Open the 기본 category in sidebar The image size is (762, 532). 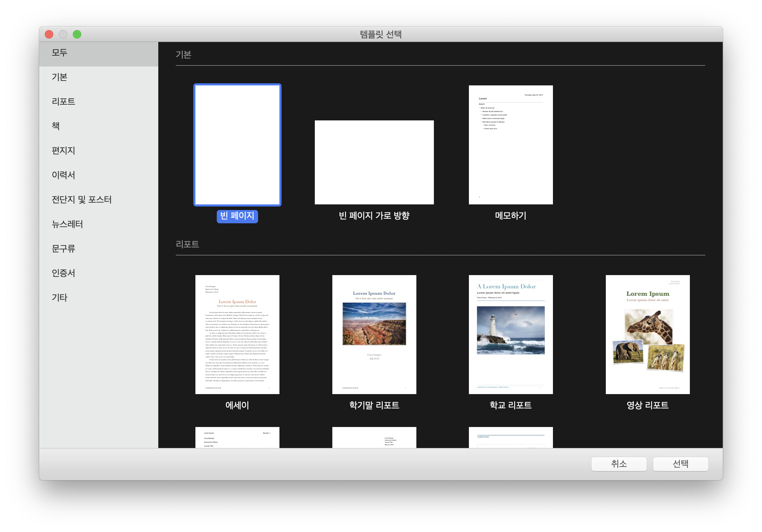click(x=60, y=77)
